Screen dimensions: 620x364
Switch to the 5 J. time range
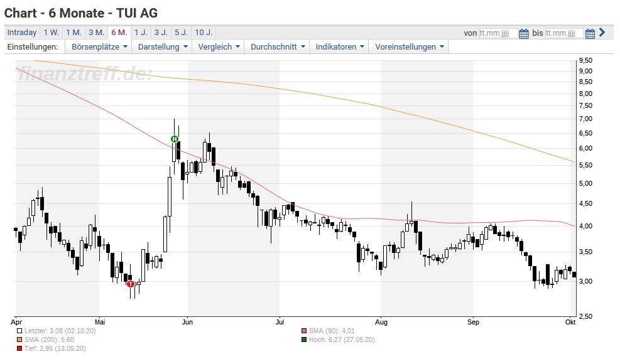pyautogui.click(x=182, y=33)
